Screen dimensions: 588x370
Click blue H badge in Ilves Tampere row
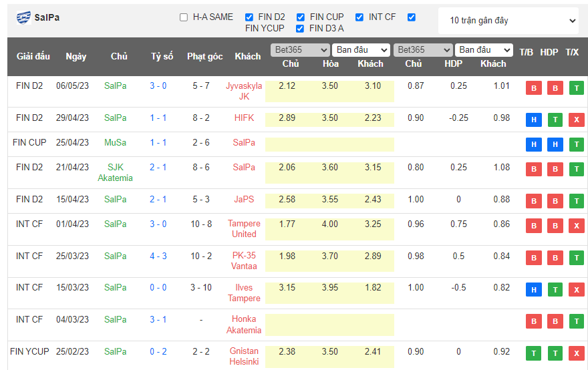[x=533, y=290]
